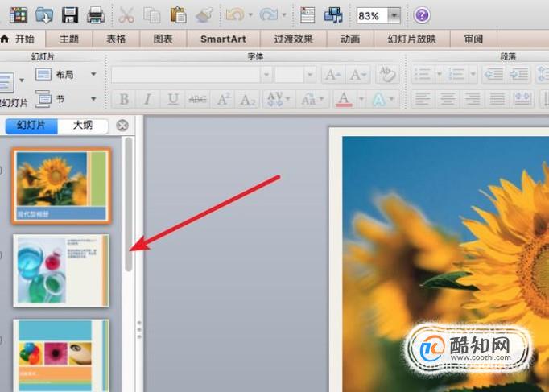Click the thumbnail pane scrollbar
Screen dimensions: 549x392
129,204
